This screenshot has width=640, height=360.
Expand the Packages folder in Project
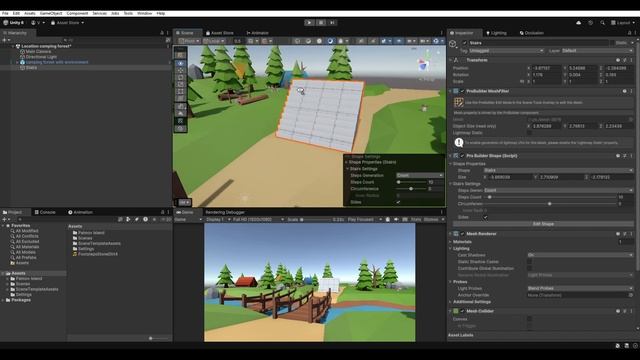pyautogui.click(x=3, y=300)
